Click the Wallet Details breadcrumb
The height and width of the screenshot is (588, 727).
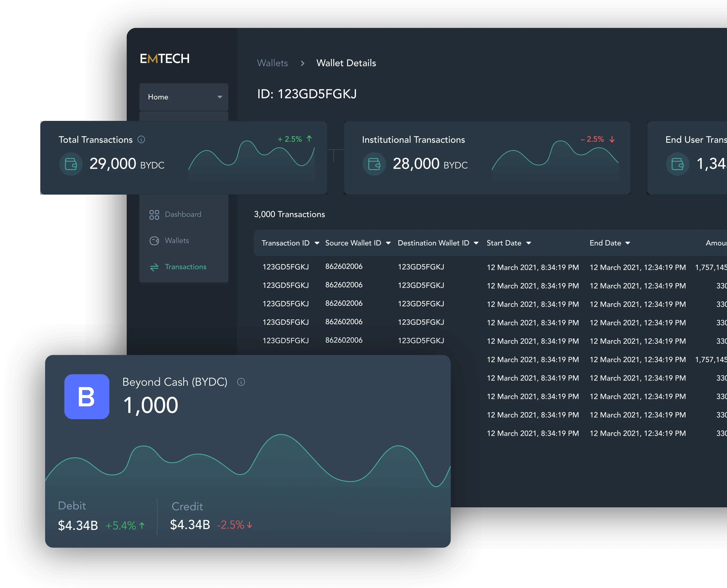[x=346, y=63]
